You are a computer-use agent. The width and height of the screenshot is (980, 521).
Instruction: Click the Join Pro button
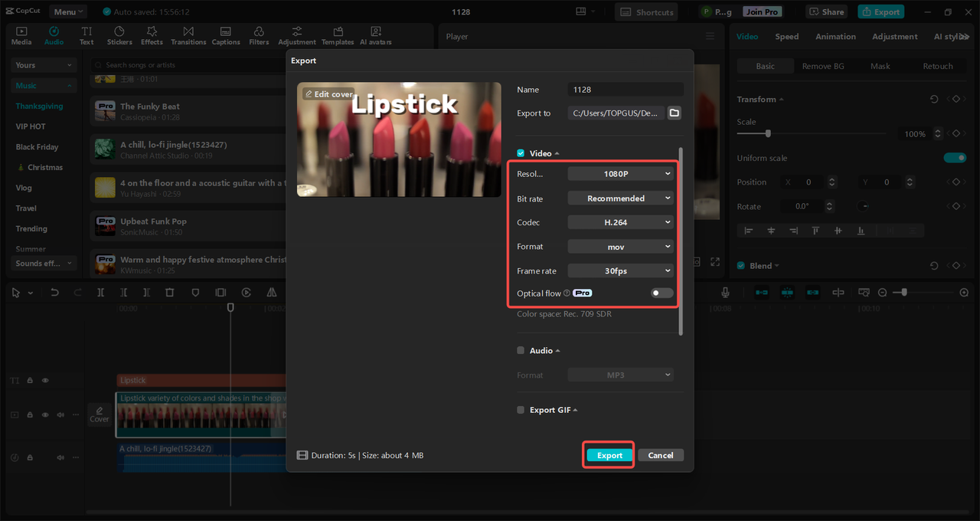click(762, 11)
